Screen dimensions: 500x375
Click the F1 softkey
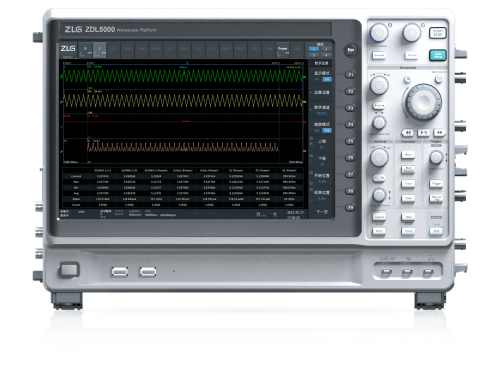(350, 74)
